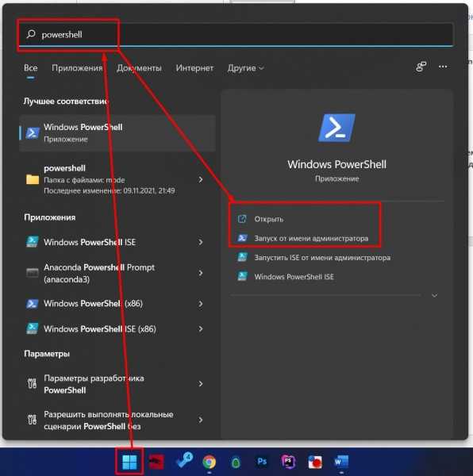
Task: Expand more actions chevron in details pane
Action: click(434, 295)
